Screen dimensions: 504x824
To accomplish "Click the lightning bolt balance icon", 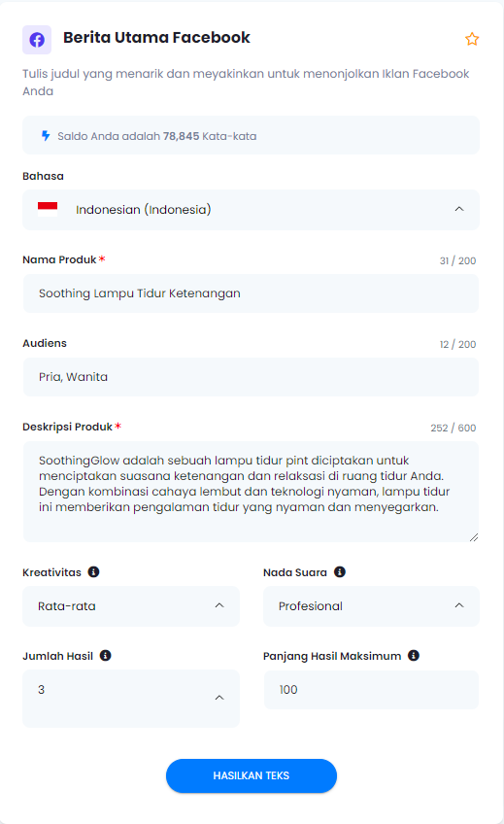I will coord(46,136).
